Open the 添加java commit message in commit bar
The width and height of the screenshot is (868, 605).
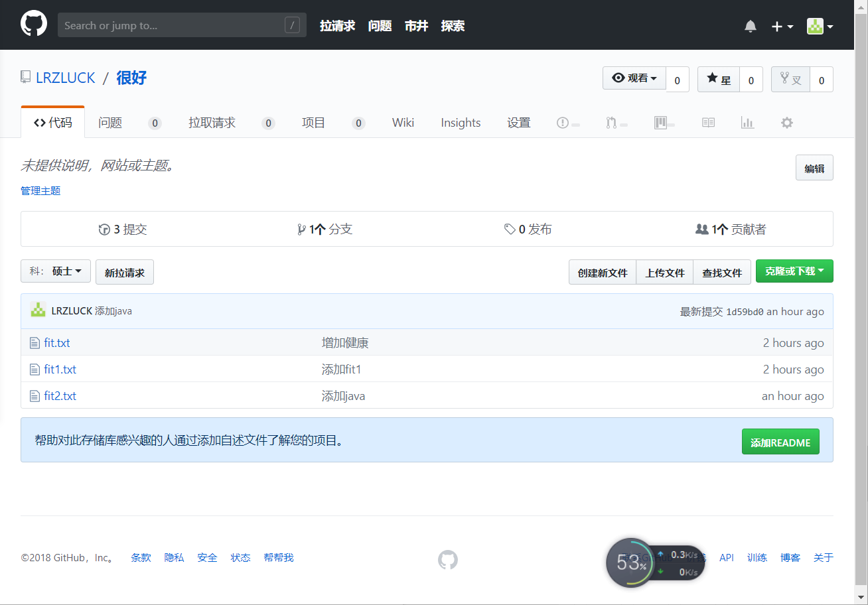click(113, 311)
